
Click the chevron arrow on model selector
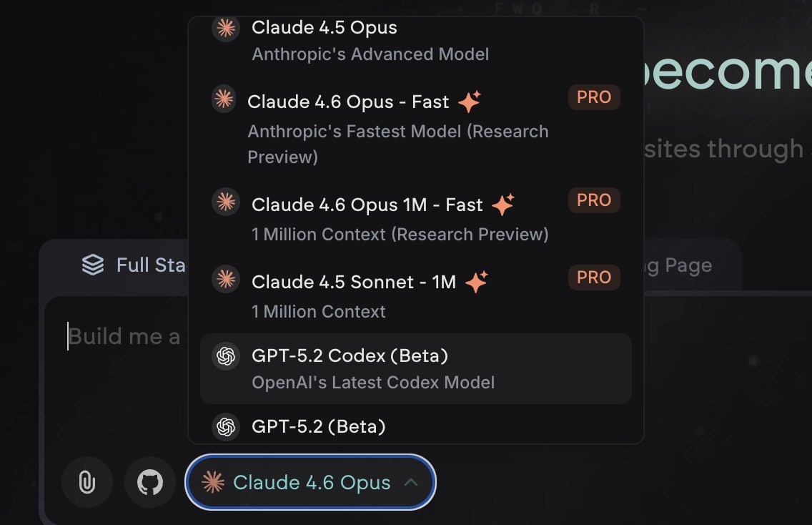[411, 483]
